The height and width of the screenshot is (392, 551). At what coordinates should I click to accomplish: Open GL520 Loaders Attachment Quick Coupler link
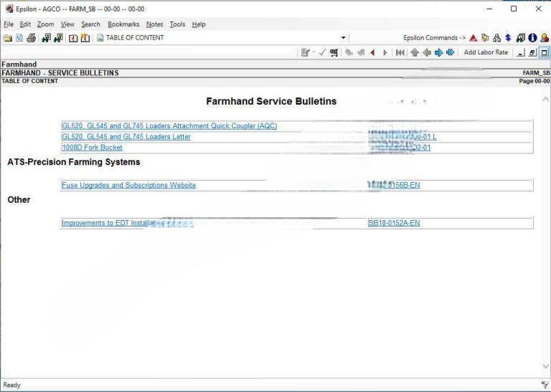[x=169, y=125]
